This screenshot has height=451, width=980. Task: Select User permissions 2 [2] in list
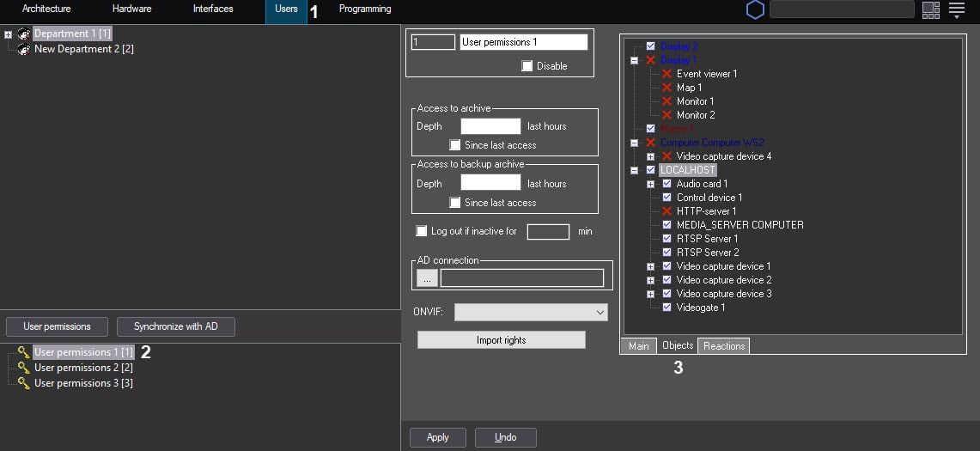click(84, 368)
